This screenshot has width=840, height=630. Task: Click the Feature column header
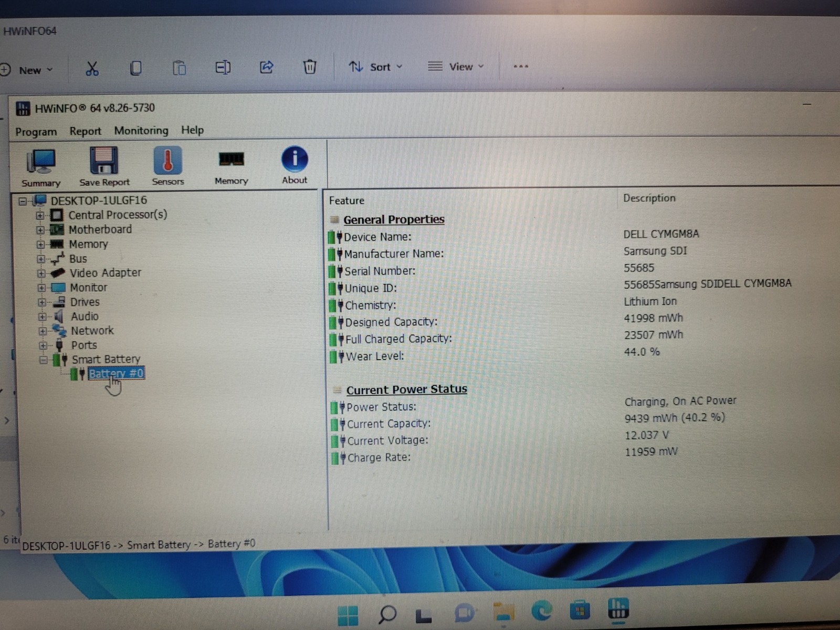(346, 201)
